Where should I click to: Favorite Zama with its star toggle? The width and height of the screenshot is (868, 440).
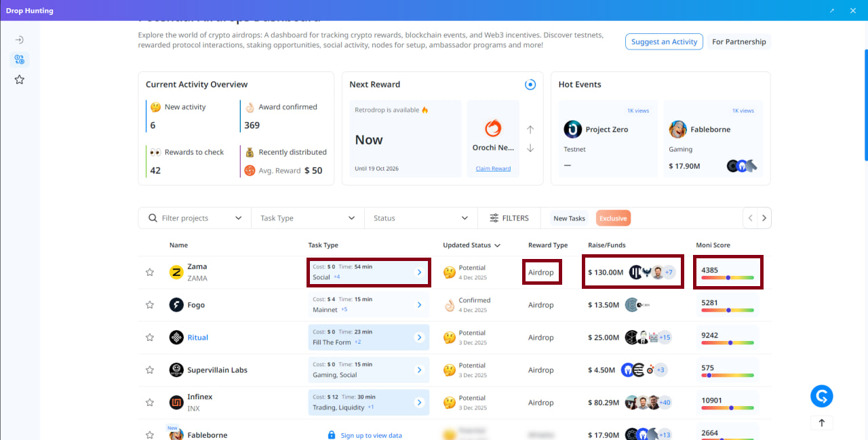[150, 273]
